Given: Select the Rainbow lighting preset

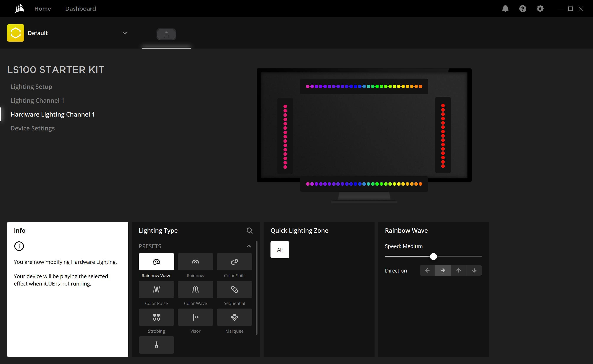Looking at the screenshot, I should pos(195,262).
